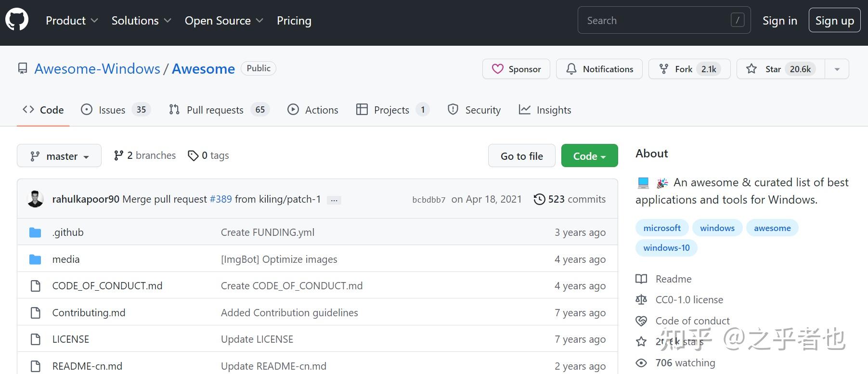This screenshot has width=868, height=374.
Task: Click the Fork icon button
Action: click(x=664, y=69)
